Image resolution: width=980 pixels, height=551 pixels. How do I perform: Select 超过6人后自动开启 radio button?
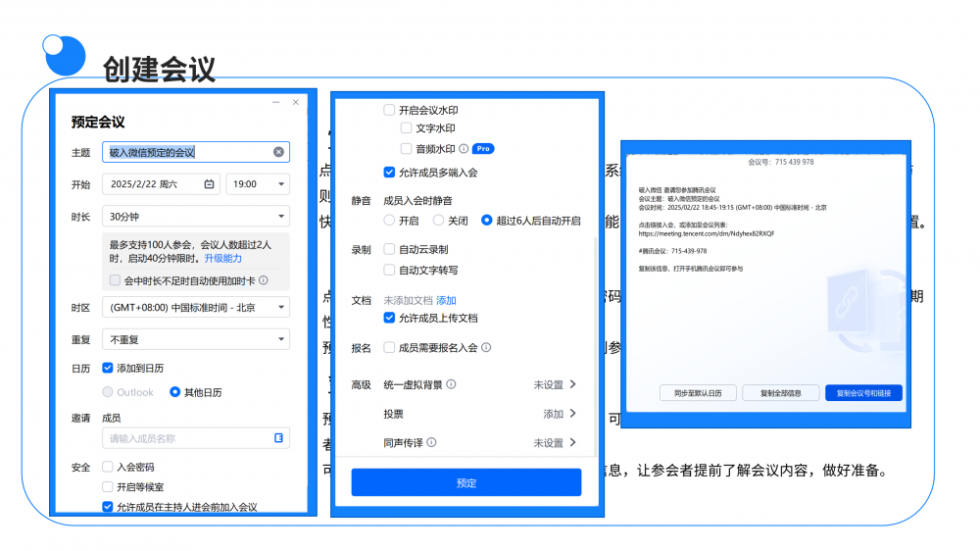486,221
